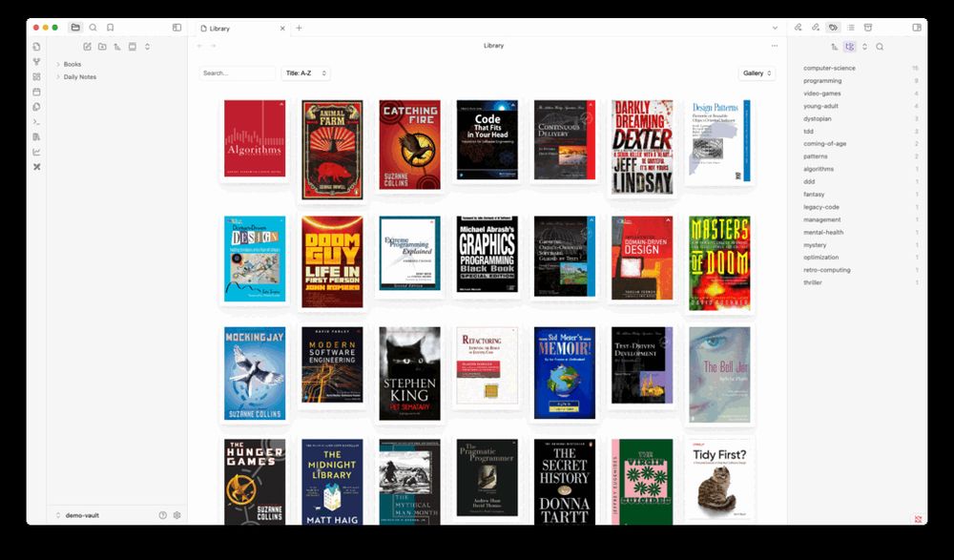Open more options three-dot menu
Viewport: 954px width, 560px height.
coord(774,46)
